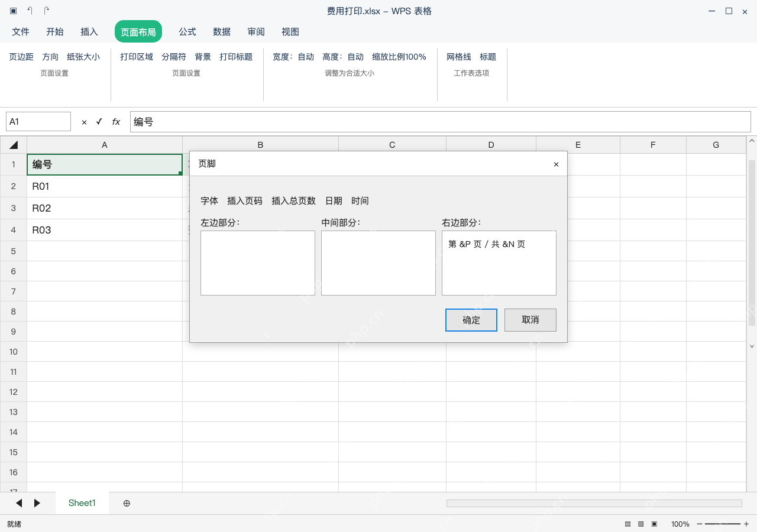
Task: Switch to page layout view icon
Action: point(654,524)
